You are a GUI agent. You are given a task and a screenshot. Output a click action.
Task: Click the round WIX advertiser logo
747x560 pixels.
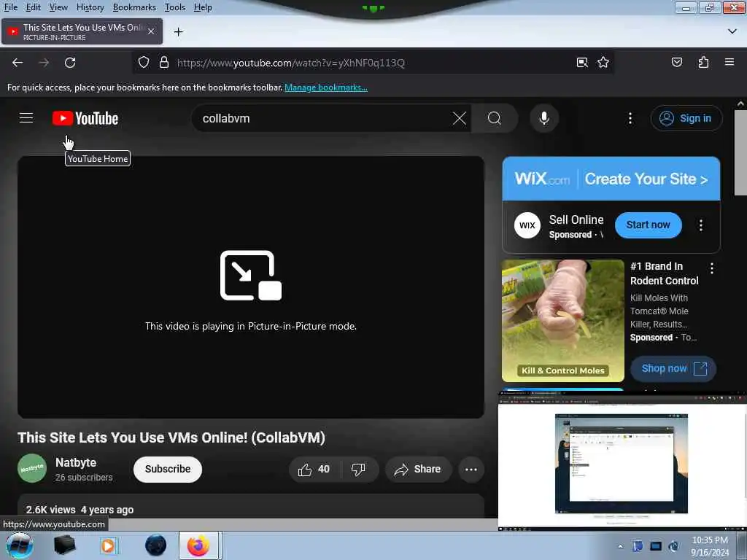[x=527, y=225]
